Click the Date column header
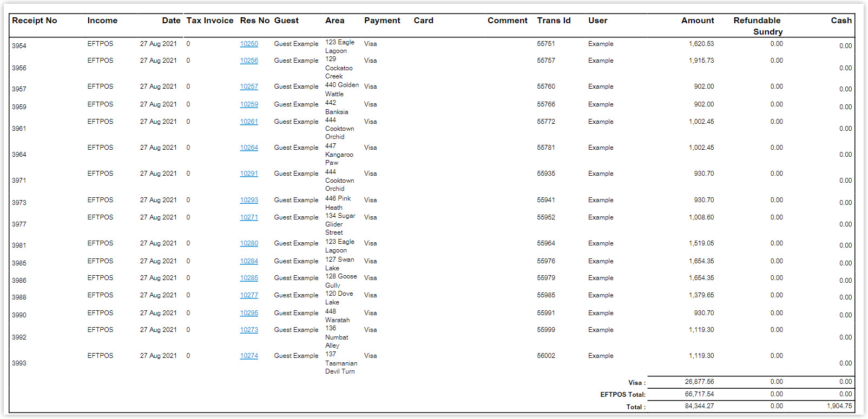 (171, 21)
